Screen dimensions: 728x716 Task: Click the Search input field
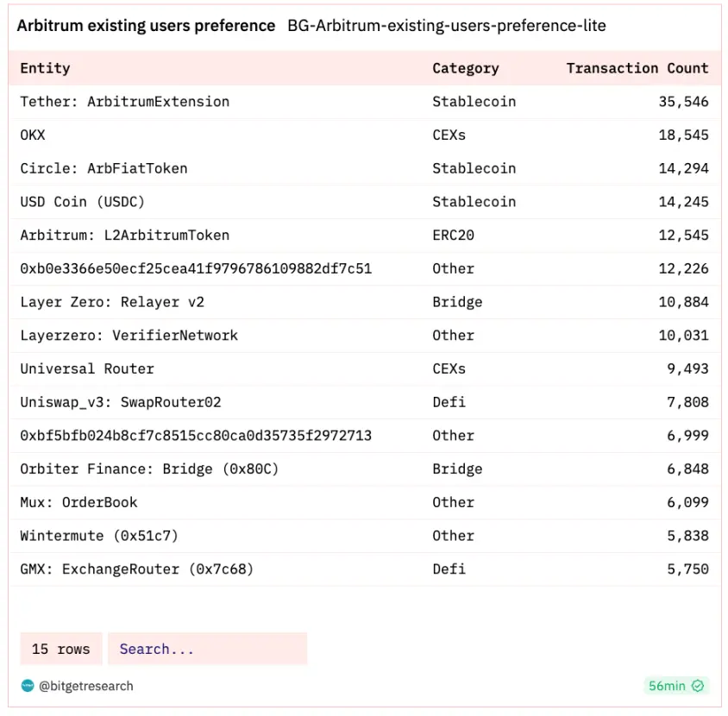coord(207,649)
